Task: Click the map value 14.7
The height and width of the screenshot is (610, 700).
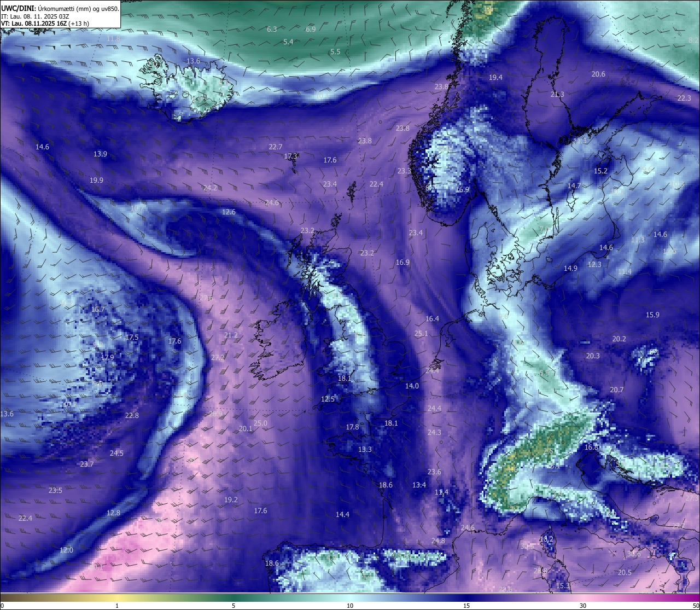Action: click(574, 185)
